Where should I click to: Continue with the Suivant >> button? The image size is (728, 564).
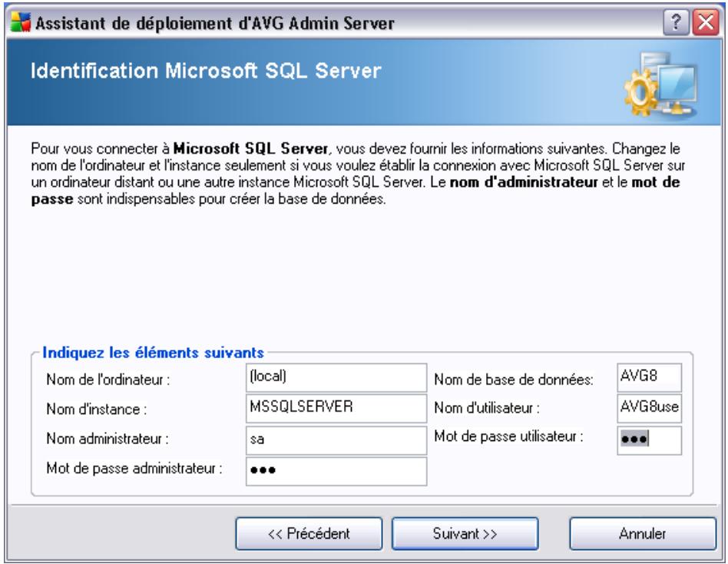tap(465, 533)
